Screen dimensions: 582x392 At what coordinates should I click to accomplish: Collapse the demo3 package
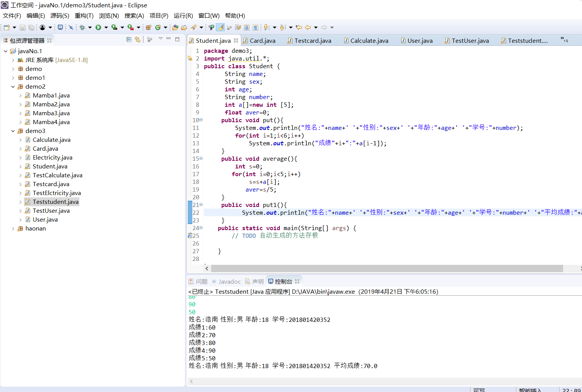coord(13,131)
